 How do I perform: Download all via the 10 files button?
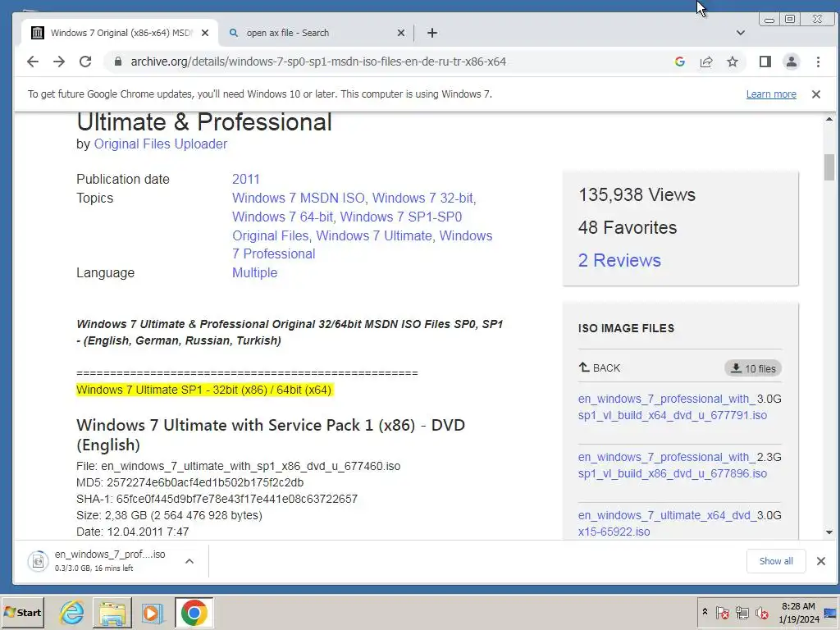(x=753, y=368)
